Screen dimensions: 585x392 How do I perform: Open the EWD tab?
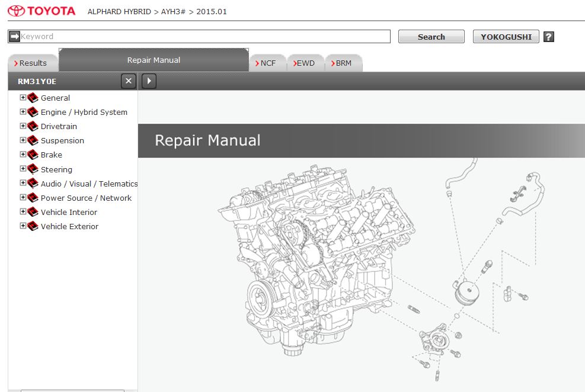[x=306, y=62]
